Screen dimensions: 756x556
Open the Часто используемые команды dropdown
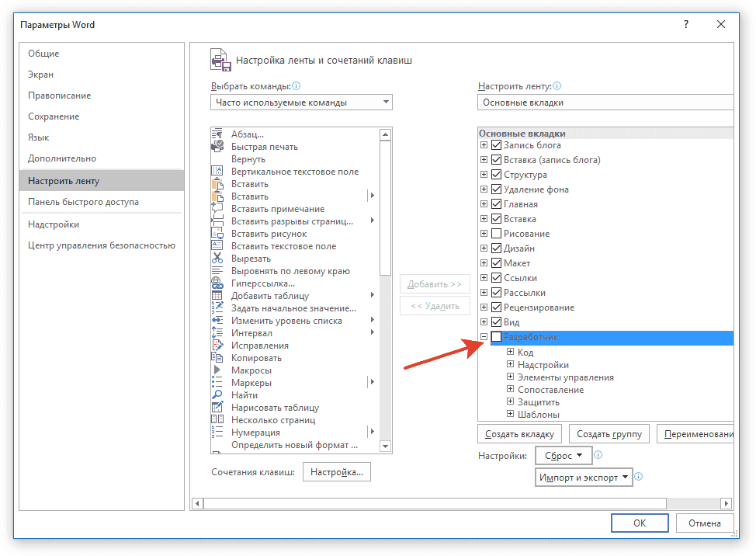pyautogui.click(x=301, y=103)
